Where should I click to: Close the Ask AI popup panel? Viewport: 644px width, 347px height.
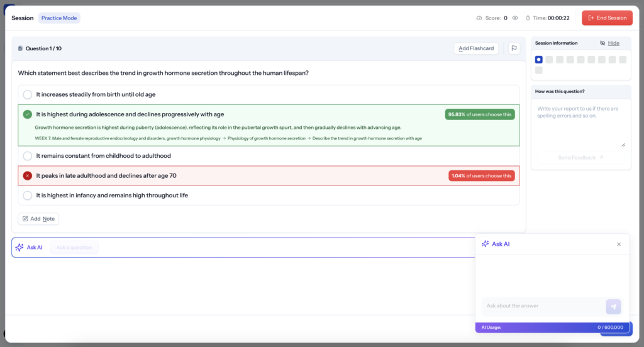pyautogui.click(x=619, y=245)
